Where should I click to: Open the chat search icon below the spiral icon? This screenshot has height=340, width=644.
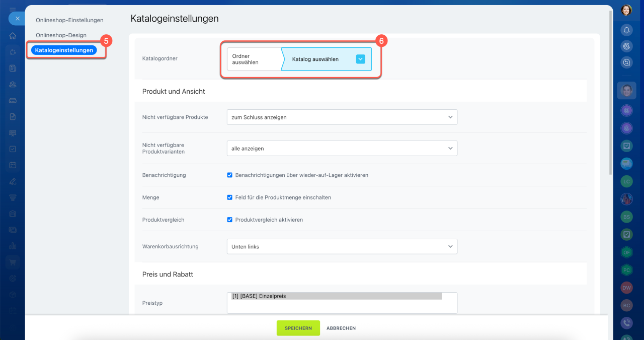626,62
